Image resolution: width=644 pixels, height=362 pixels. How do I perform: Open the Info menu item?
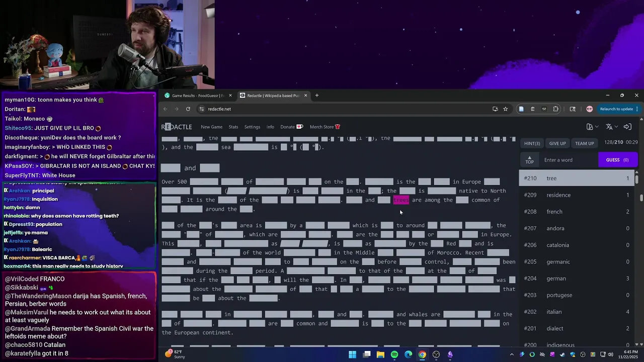click(270, 127)
